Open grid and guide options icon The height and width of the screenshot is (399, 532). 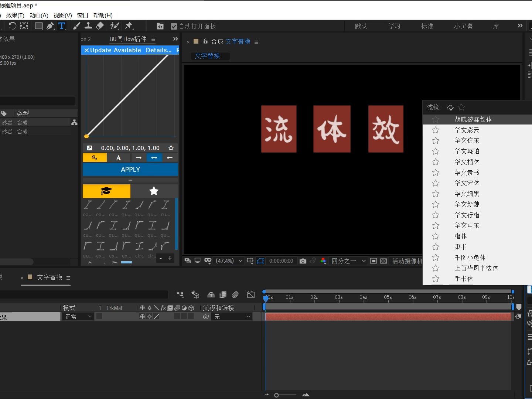pos(250,261)
